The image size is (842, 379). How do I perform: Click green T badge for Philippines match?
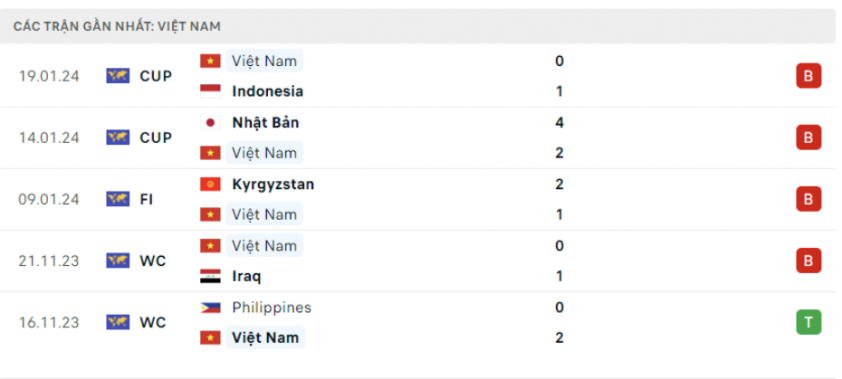click(808, 322)
